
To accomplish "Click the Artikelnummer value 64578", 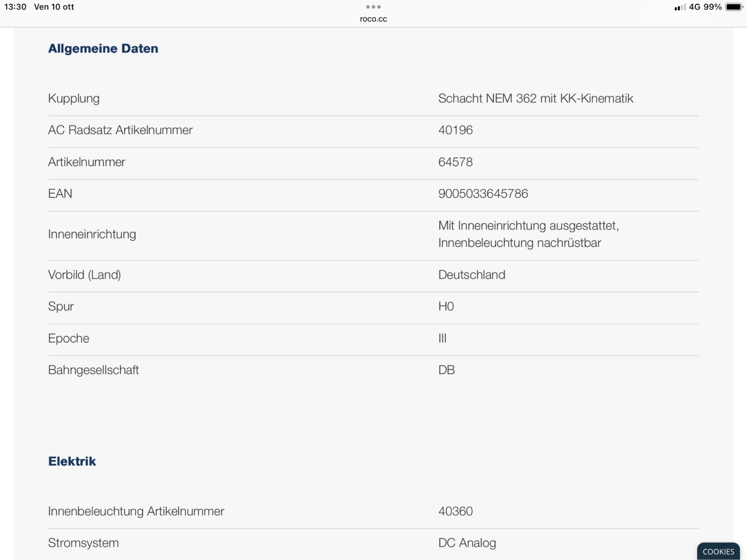I will pyautogui.click(x=455, y=162).
